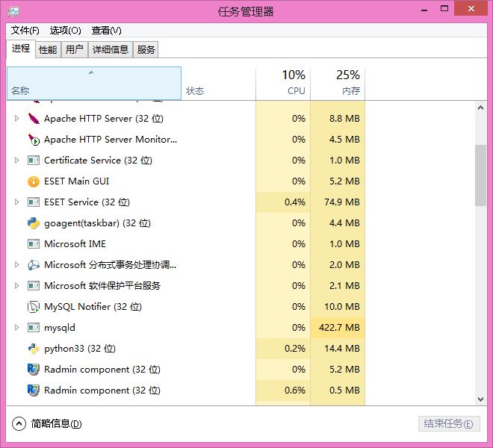Click the Apache HTTP Server Monitor icon
This screenshot has height=448, width=493.
click(x=34, y=140)
